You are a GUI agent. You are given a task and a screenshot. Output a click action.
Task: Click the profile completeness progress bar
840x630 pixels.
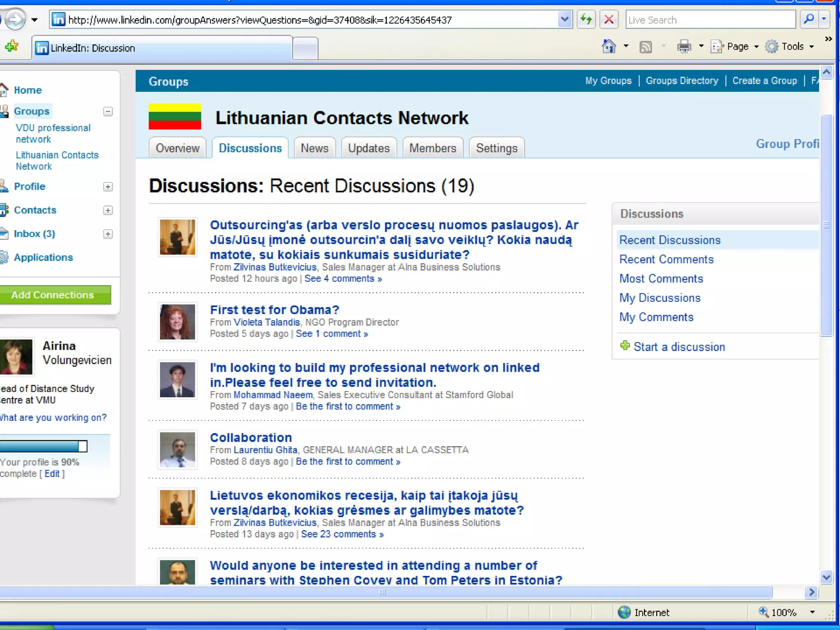tap(43, 446)
